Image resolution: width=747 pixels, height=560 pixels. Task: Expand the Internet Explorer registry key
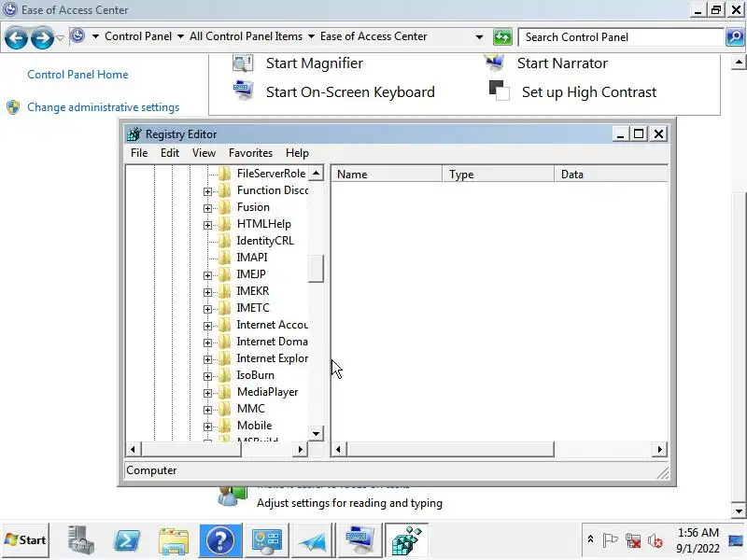click(x=207, y=359)
